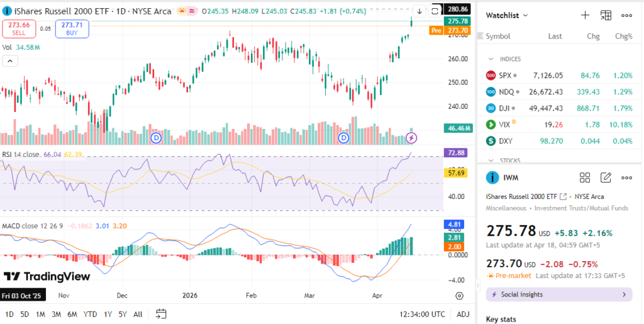Image resolution: width=644 pixels, height=324 pixels.
Task: Open the chart axis settings gear icon
Action: (x=459, y=295)
